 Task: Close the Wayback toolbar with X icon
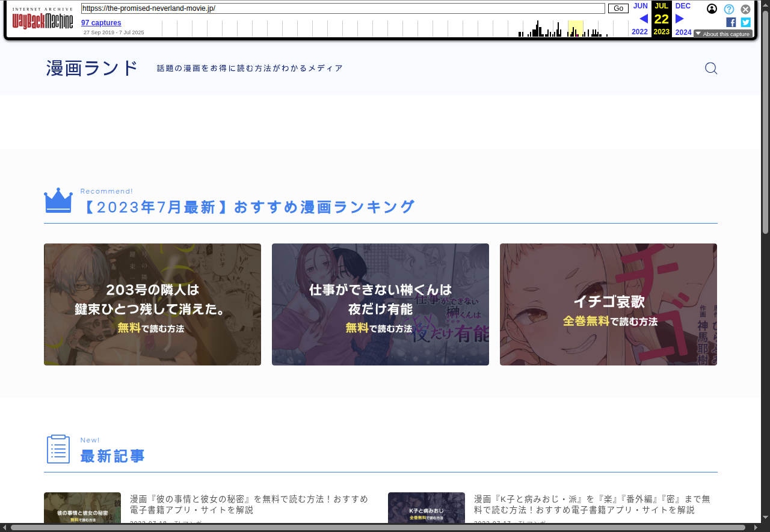[745, 9]
